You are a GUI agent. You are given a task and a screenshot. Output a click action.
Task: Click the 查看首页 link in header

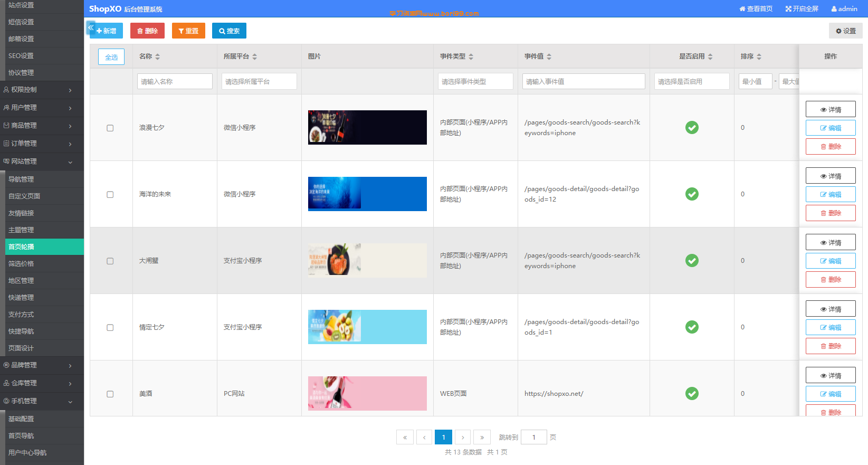(x=756, y=8)
